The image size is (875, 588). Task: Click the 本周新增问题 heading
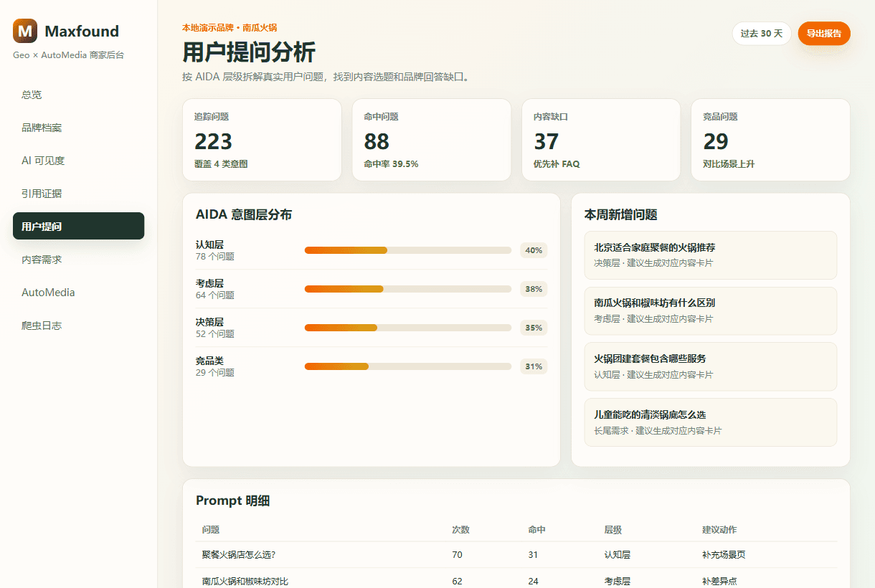point(621,214)
